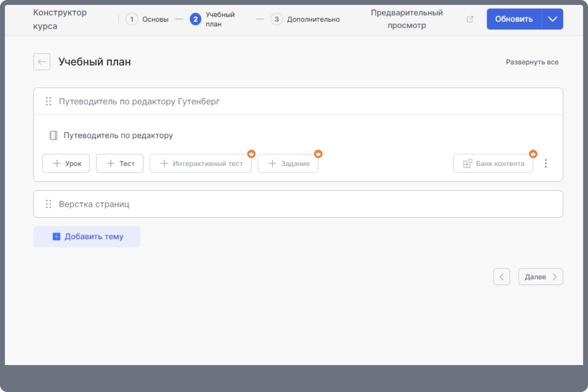The width and height of the screenshot is (588, 392).
Task: Click the lesson notebook icon beside Путеводитель по редактору
Action: click(53, 135)
